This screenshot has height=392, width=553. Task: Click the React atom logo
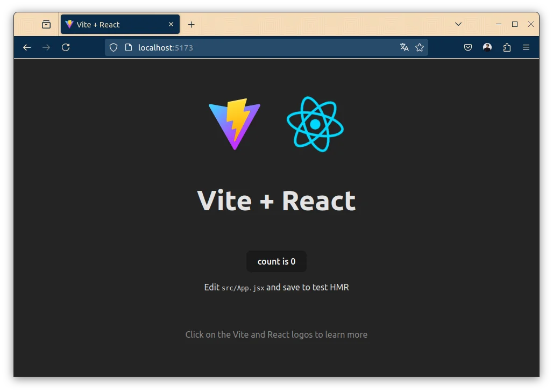315,124
